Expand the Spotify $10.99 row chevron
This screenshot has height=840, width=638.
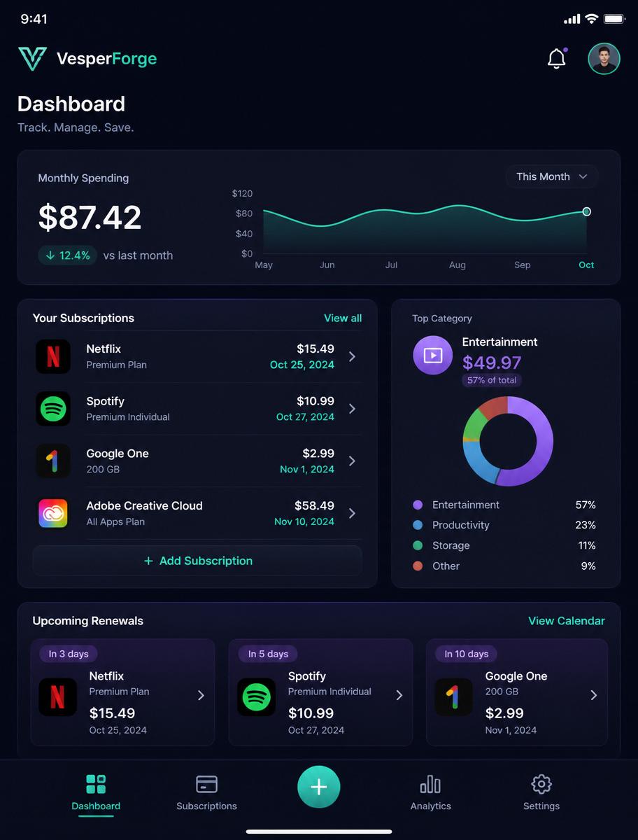point(352,409)
